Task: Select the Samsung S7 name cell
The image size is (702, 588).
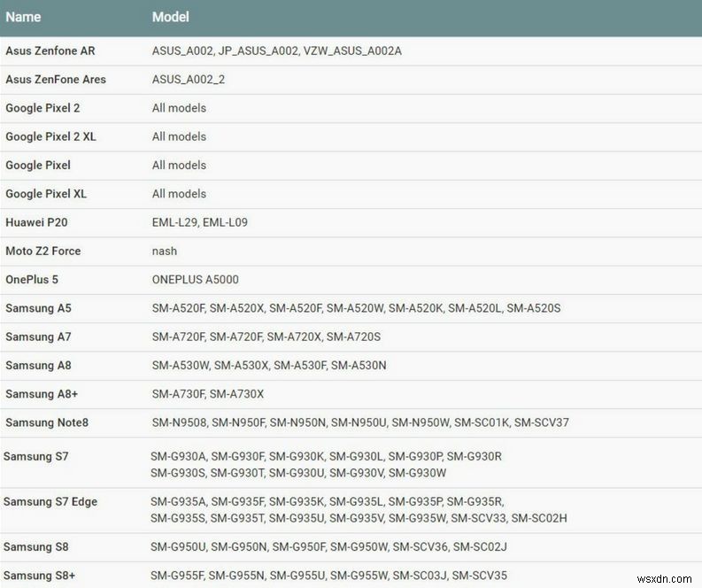Action: pyautogui.click(x=35, y=457)
